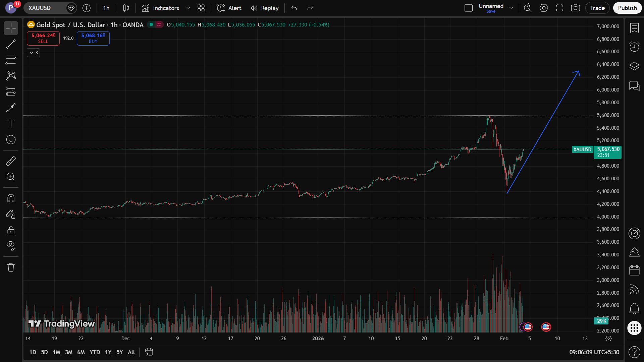Switch to the 1M date range
644x362 pixels.
coord(56,352)
